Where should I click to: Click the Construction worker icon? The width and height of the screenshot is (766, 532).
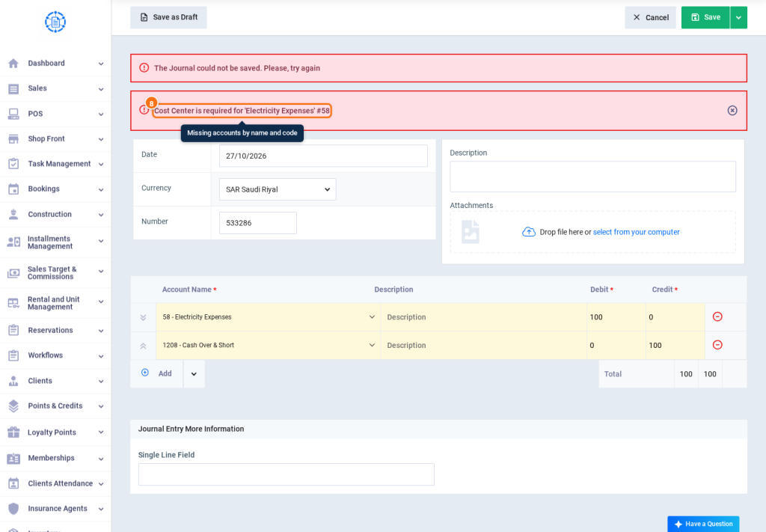[x=13, y=215]
